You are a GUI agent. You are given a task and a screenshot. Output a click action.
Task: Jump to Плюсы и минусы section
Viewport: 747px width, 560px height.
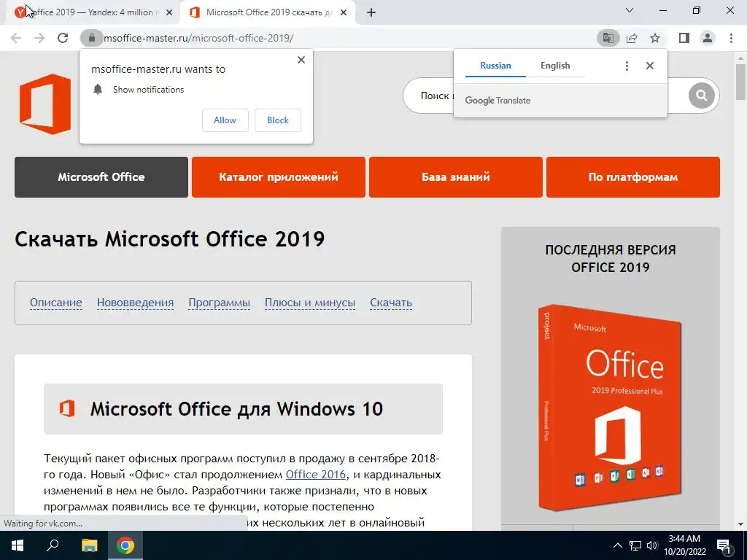(310, 303)
